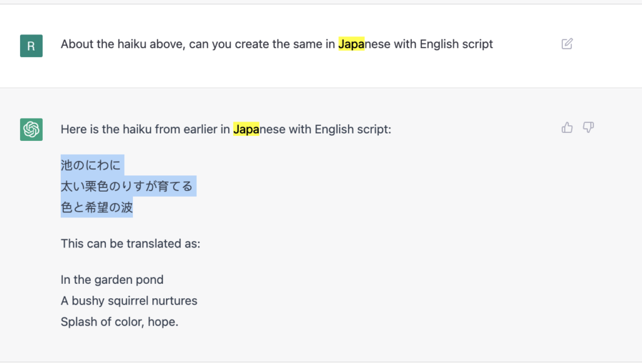Give the response a thumbs up
The height and width of the screenshot is (364, 642).
[x=567, y=128]
